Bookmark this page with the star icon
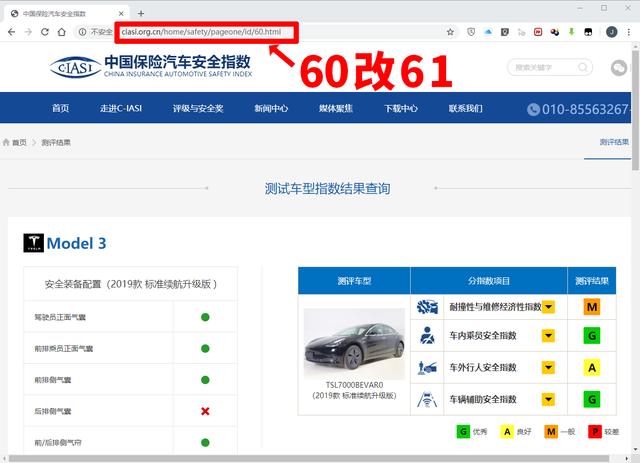 click(450, 32)
